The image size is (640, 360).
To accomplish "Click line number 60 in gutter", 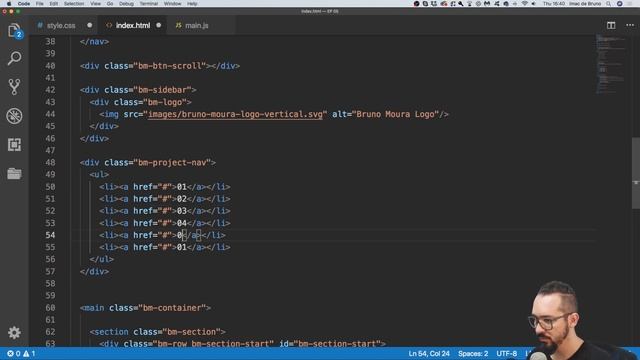I will [50, 308].
